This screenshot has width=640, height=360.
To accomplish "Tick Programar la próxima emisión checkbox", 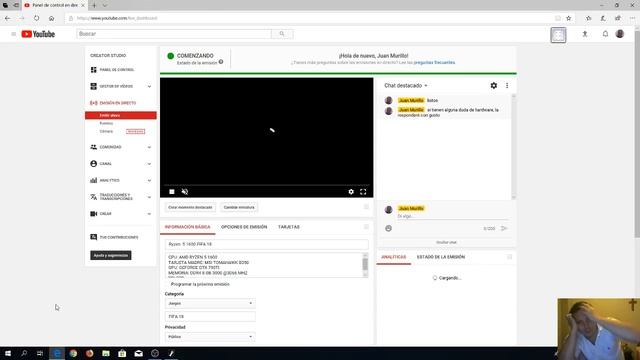I will point(167,284).
